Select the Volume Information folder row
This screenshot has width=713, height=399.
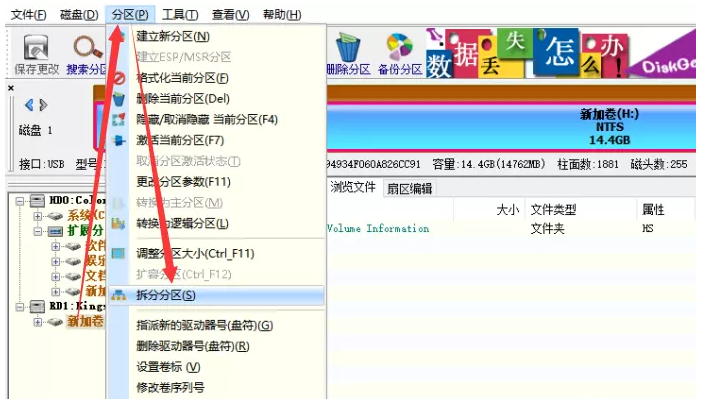511,228
